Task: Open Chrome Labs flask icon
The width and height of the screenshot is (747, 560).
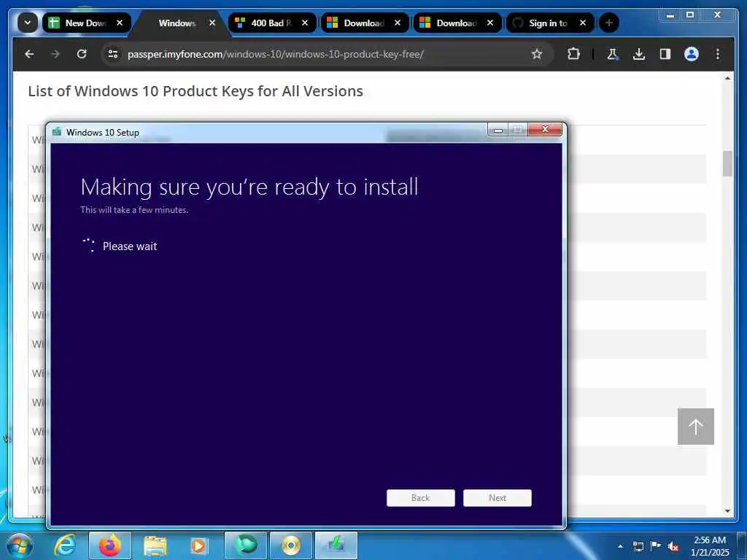Action: (x=613, y=54)
